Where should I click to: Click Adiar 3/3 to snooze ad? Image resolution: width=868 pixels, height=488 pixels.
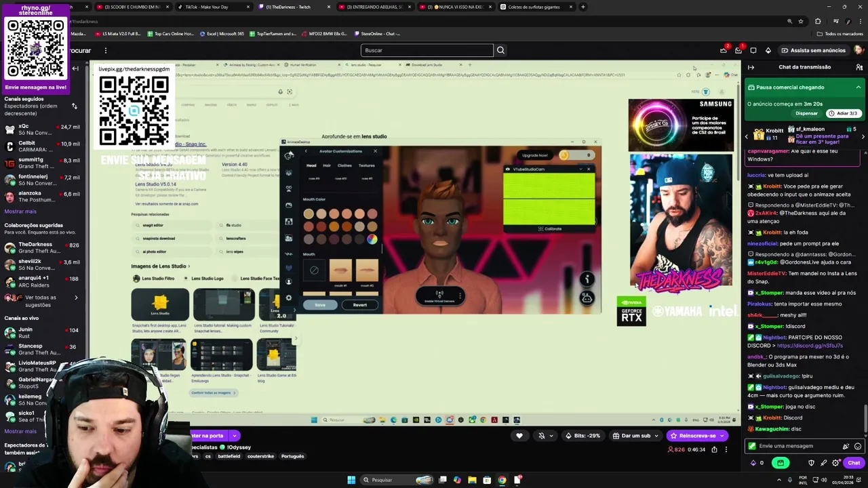(x=844, y=113)
